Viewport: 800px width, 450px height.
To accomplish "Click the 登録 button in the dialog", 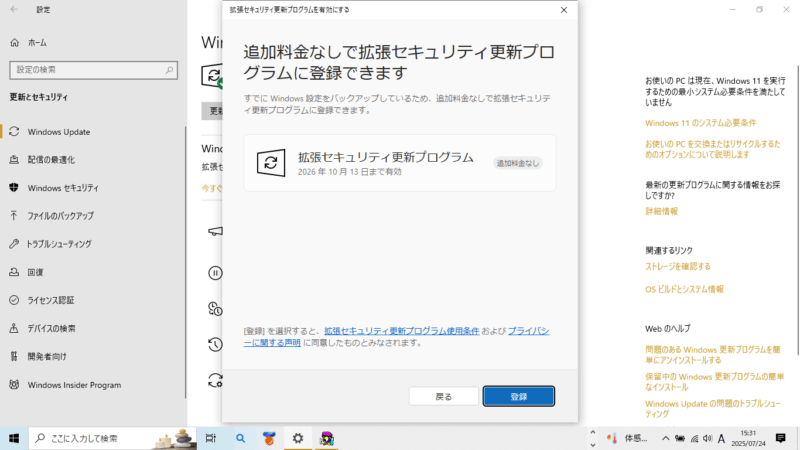I will tap(518, 396).
